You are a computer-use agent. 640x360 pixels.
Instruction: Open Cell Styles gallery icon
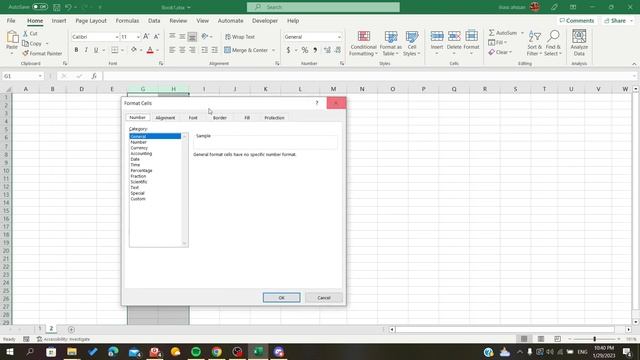point(411,37)
